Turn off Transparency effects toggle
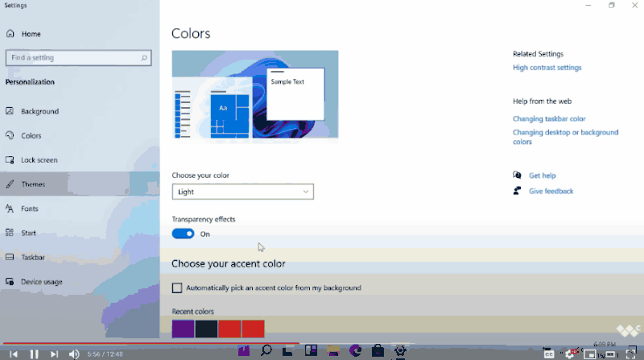The image size is (644, 360). 184,234
